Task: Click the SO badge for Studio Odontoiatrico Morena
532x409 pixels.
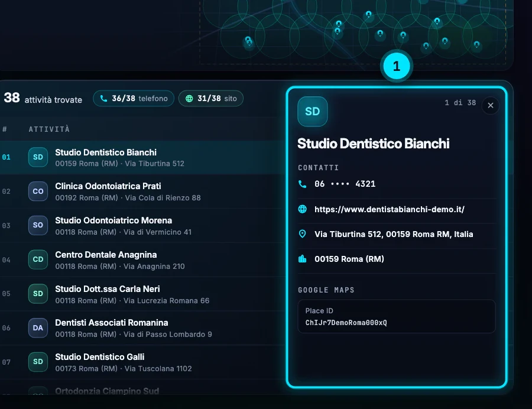Action: click(x=38, y=225)
